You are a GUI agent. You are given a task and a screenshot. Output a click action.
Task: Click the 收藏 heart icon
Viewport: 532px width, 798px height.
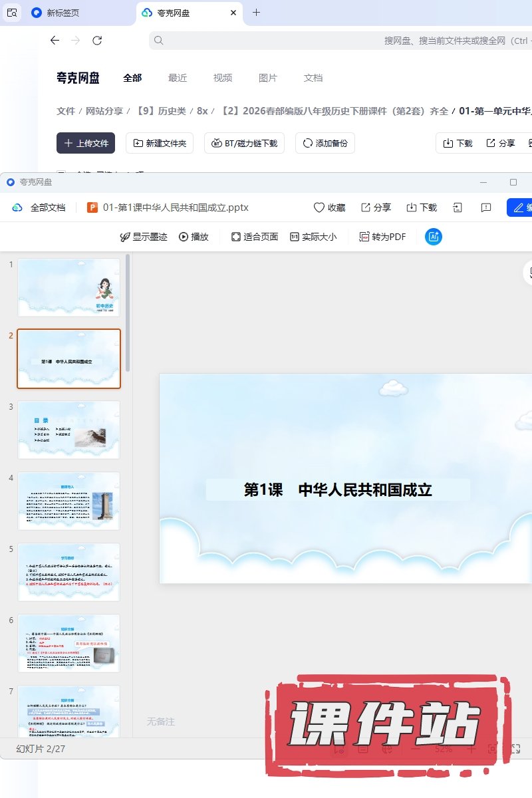tap(319, 207)
